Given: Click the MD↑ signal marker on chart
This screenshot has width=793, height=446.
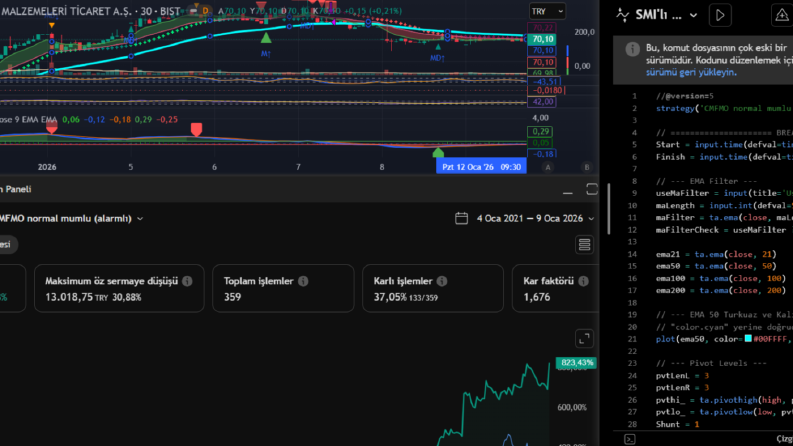Looking at the screenshot, I should pos(437,58).
